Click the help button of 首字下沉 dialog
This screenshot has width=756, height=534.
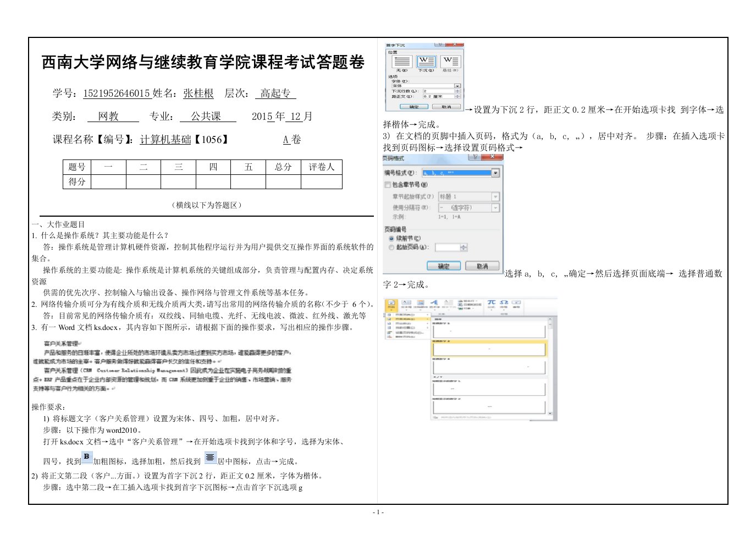point(440,45)
